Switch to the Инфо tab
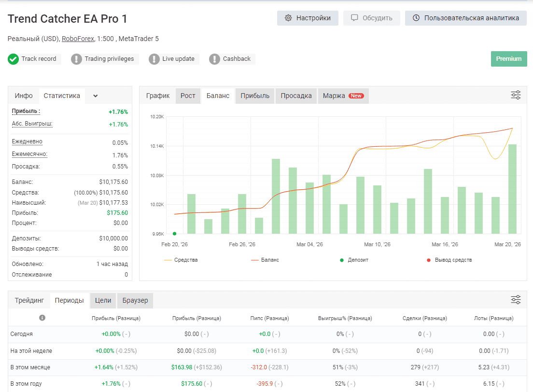This screenshot has height=392, width=533. (x=24, y=96)
